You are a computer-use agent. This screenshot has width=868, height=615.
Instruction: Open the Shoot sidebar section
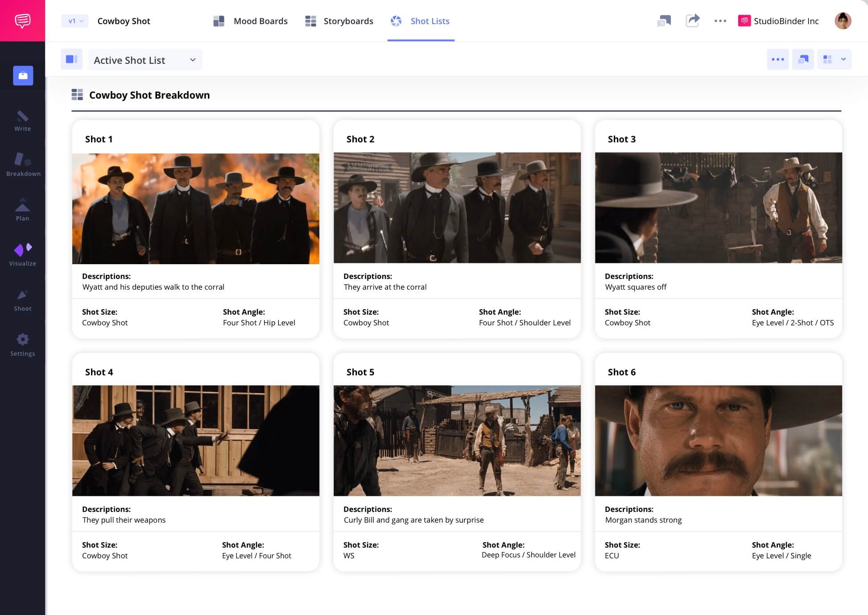22,300
